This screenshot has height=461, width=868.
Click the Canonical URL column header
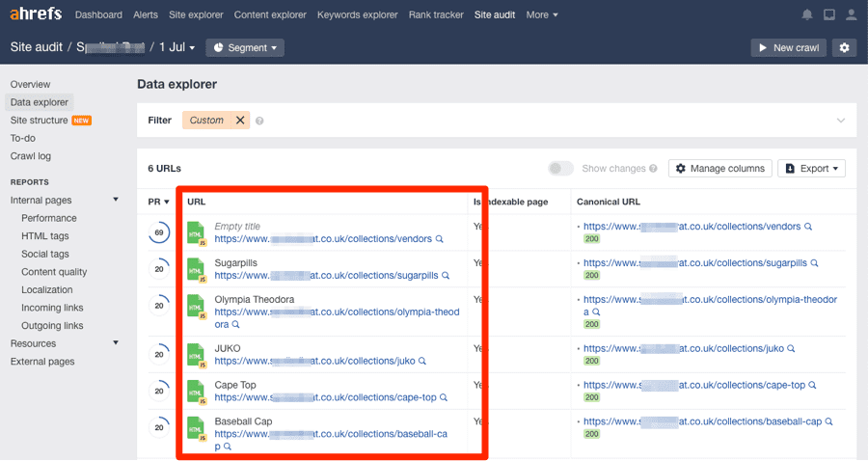(608, 202)
